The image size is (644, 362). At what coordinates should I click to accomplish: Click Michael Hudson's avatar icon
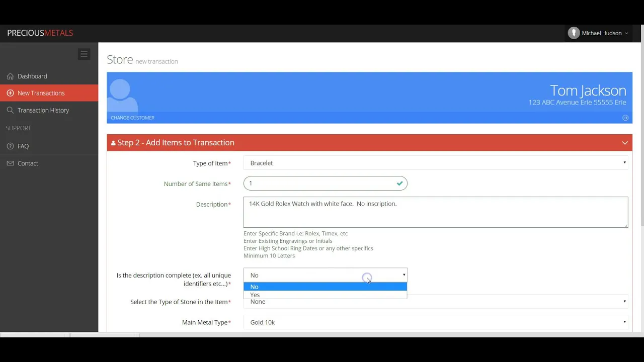574,33
